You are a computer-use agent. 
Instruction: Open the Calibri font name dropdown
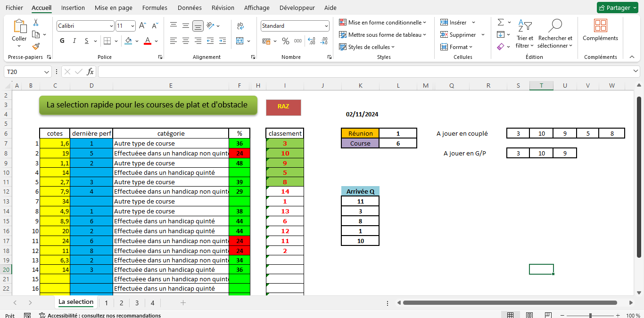coord(111,26)
